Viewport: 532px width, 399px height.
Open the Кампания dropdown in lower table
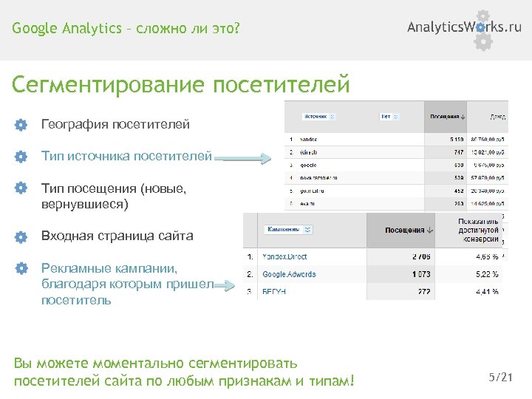click(288, 230)
